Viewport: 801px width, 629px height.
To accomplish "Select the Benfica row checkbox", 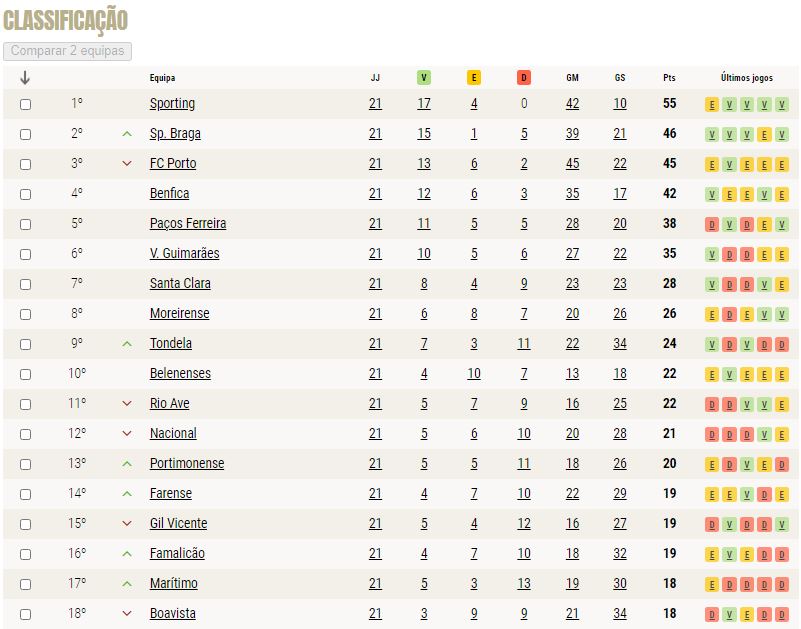I will [25, 194].
